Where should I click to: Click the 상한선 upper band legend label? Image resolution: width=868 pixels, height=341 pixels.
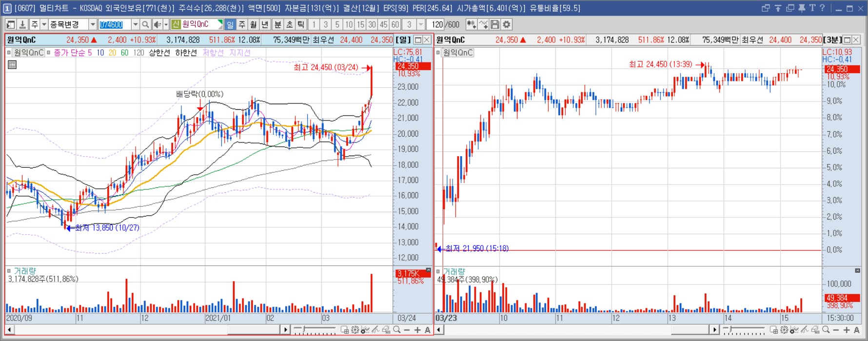[x=159, y=53]
